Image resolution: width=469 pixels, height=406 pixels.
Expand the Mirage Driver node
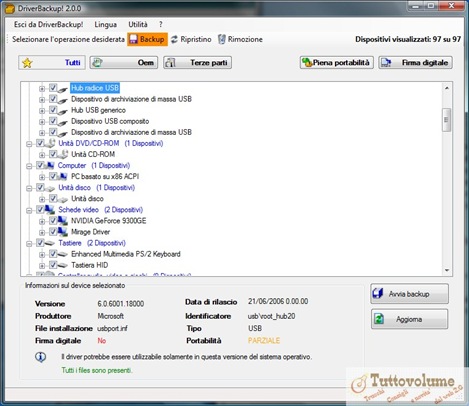[x=42, y=232]
